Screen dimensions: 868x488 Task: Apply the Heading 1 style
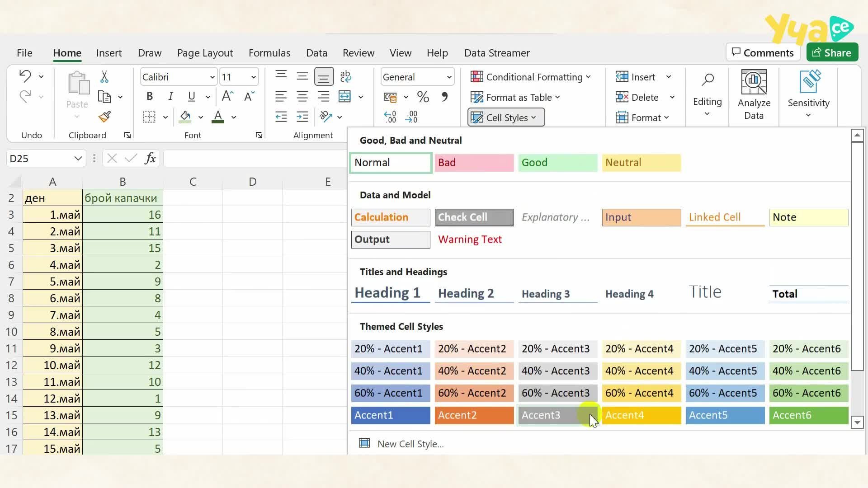pyautogui.click(x=391, y=293)
